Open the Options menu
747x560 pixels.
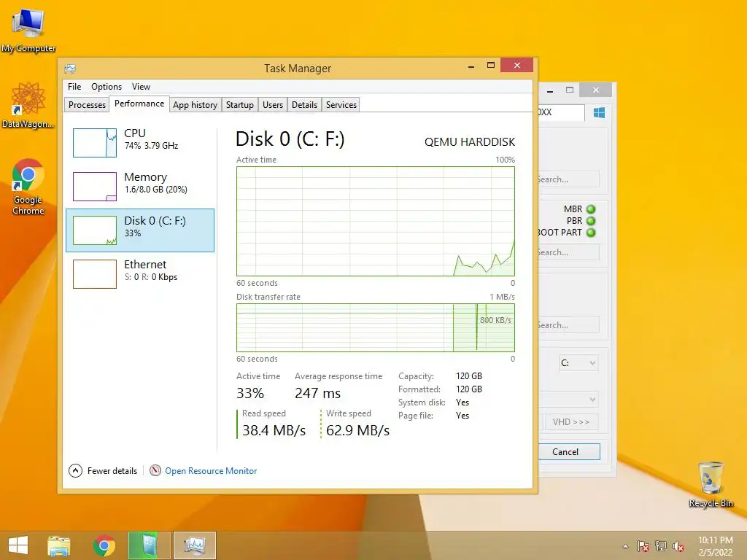pos(107,87)
